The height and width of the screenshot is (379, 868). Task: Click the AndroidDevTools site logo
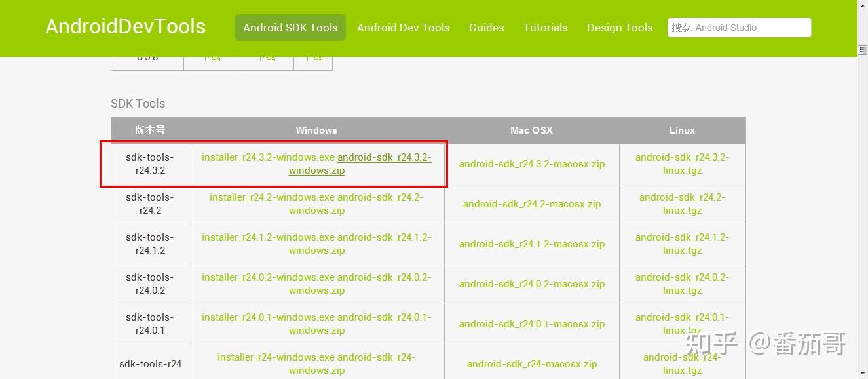click(125, 26)
